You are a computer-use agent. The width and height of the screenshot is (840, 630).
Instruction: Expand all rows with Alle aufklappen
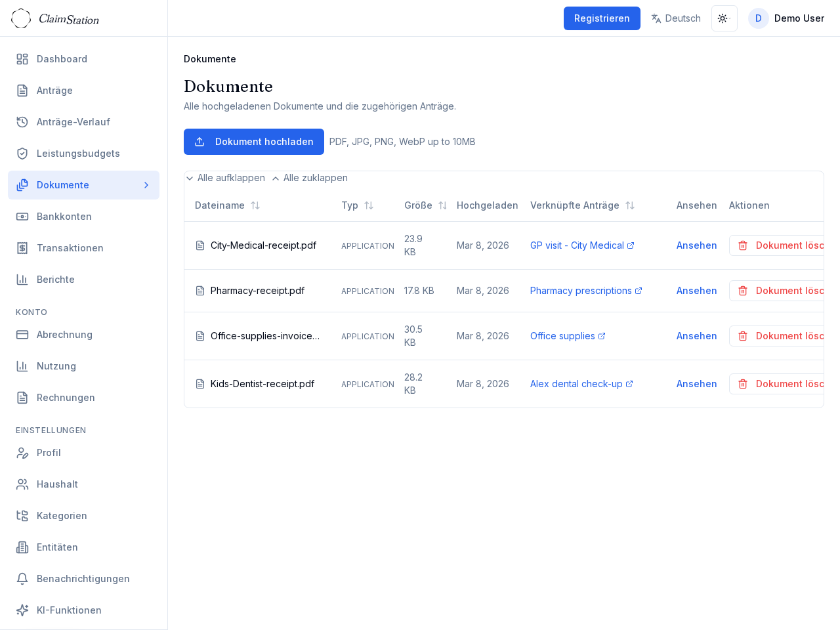pyautogui.click(x=225, y=178)
